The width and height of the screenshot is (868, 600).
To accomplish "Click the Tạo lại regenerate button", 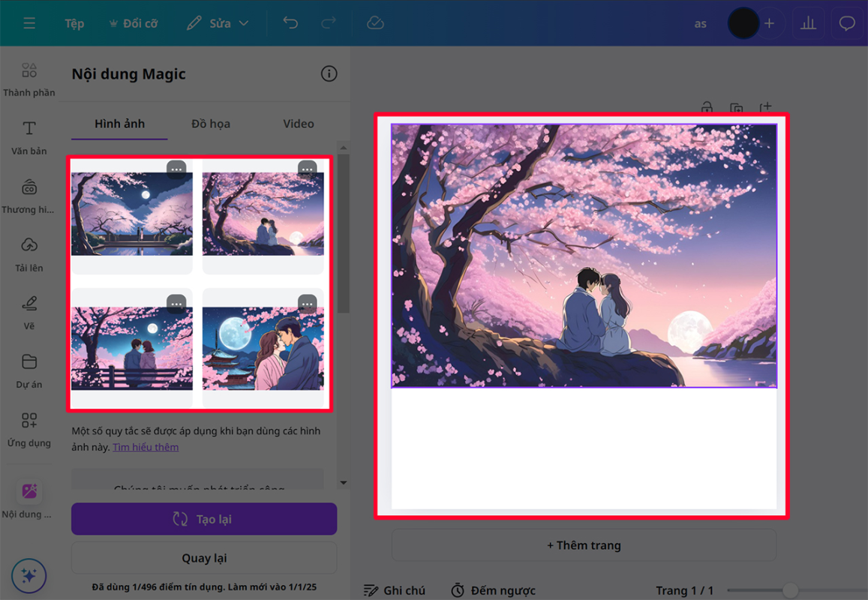I will pos(204,519).
